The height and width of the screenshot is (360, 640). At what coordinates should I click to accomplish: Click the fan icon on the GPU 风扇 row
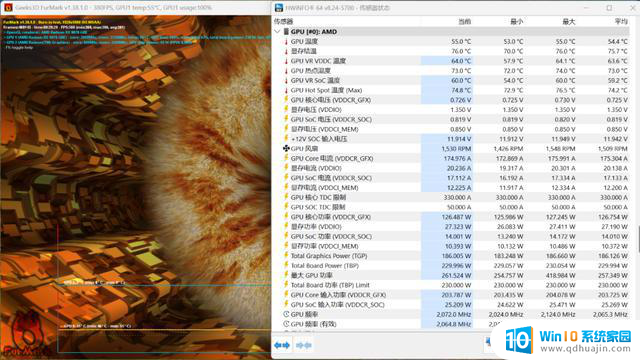tap(286, 149)
